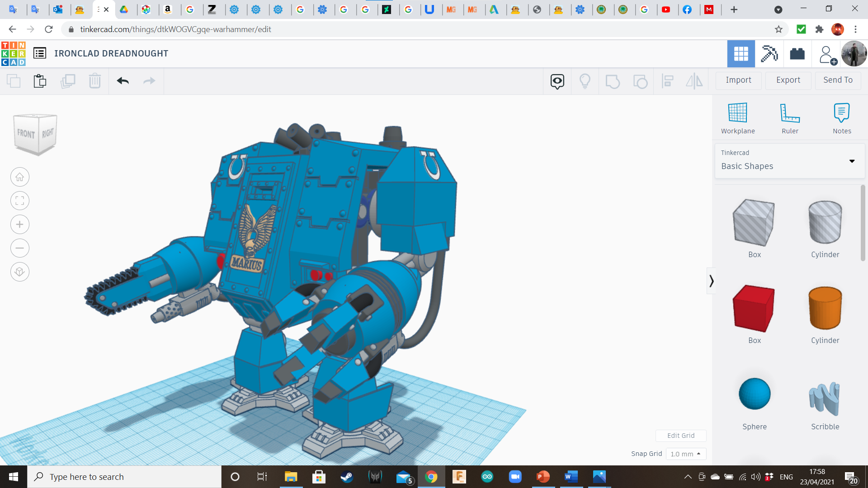Collapse the shapes panel with the chevron
Image resolution: width=868 pixels, height=488 pixels.
(712, 281)
